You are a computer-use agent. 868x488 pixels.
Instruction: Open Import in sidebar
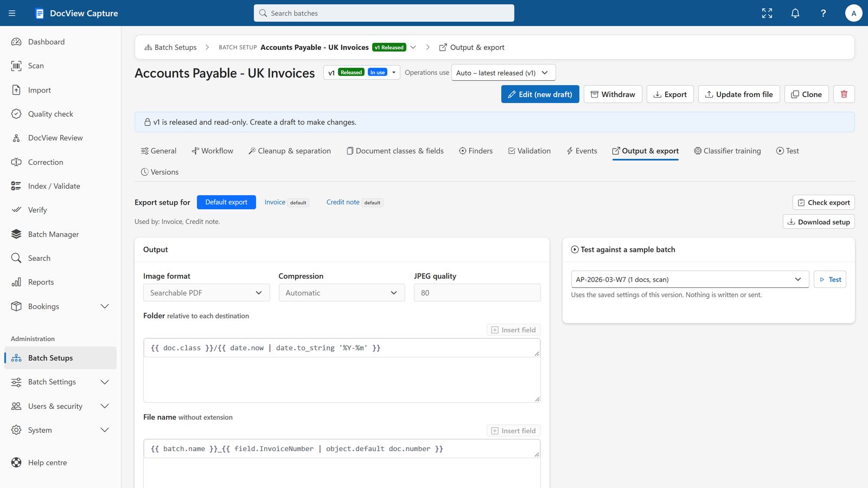coord(60,90)
